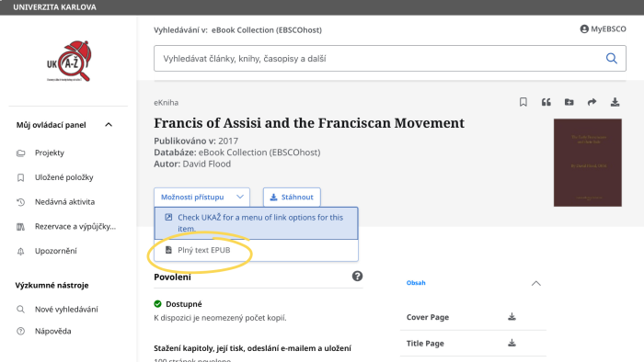
Task: Click the Stáhnout download button
Action: pos(292,198)
